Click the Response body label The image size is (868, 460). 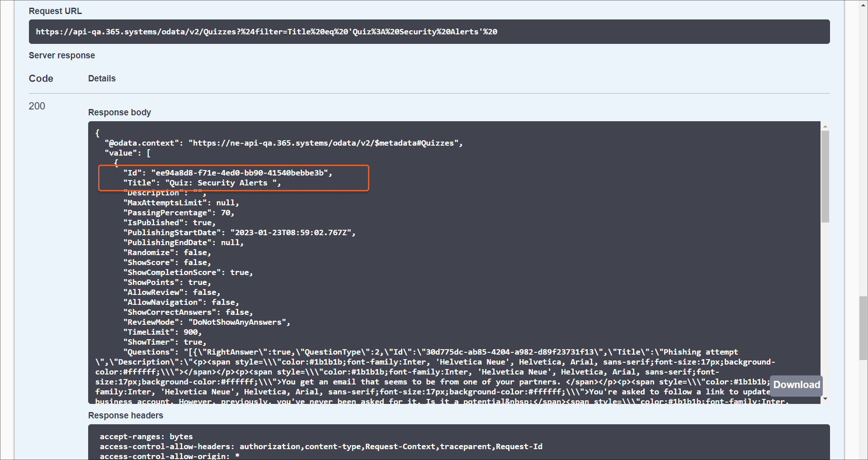(119, 112)
